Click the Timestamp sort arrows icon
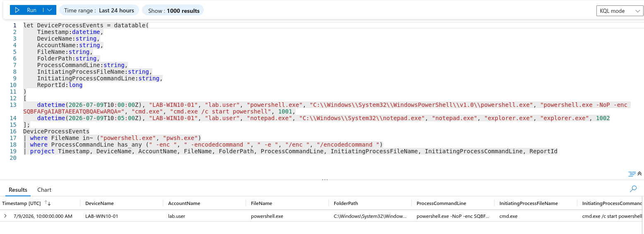Image resolution: width=644 pixels, height=234 pixels. click(47, 203)
